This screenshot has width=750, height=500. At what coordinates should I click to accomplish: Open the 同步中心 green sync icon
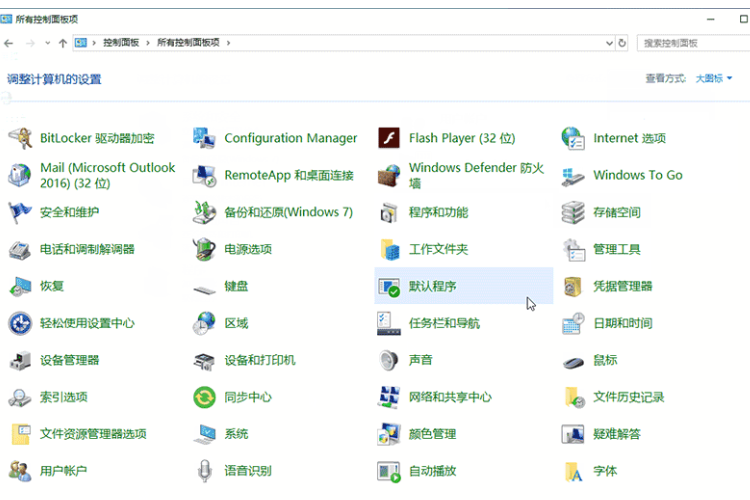pos(204,397)
